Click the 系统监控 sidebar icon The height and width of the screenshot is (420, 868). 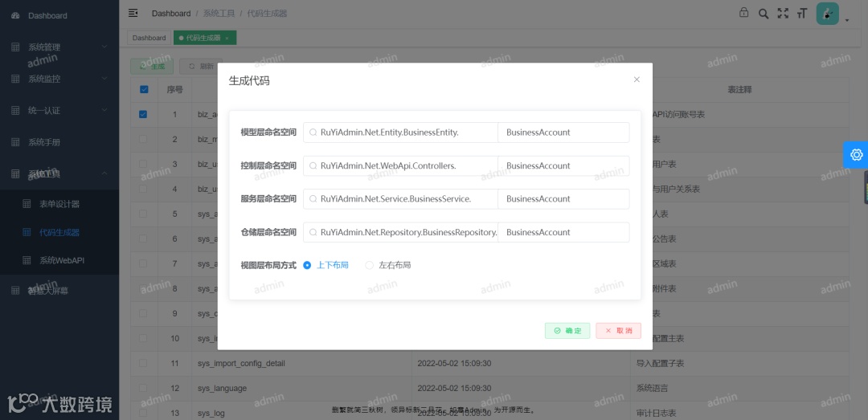coord(15,79)
